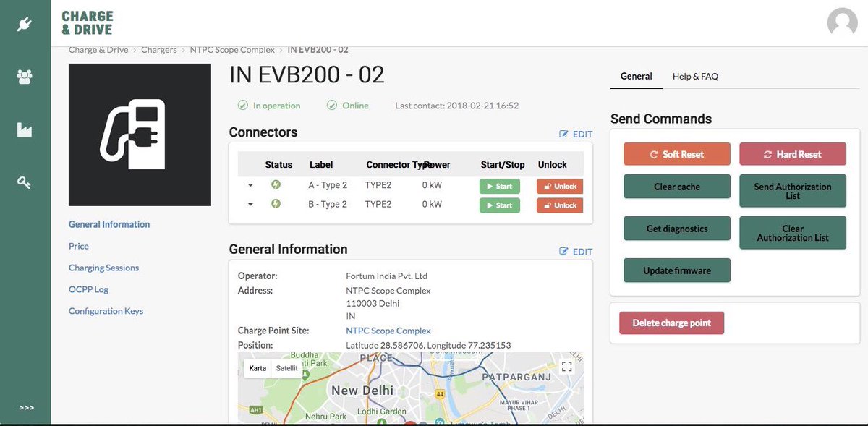This screenshot has height=426, width=868.
Task: Unlock connector B - Type 2
Action: coord(560,205)
